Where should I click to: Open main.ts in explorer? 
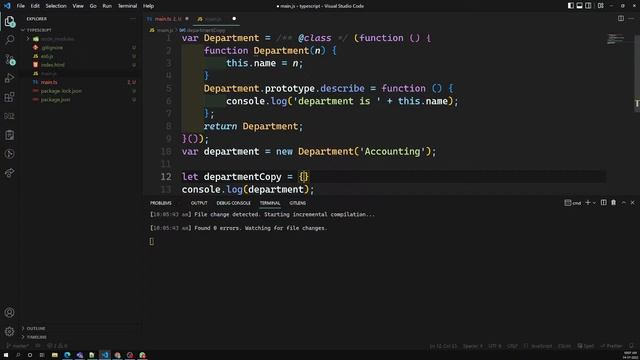[x=81, y=82]
